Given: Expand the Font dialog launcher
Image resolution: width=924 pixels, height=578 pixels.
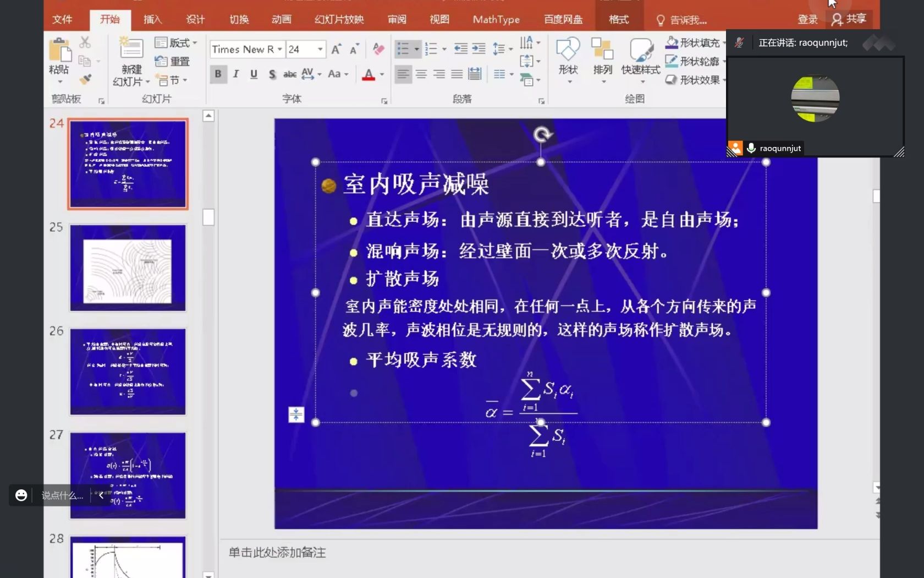Looking at the screenshot, I should click(384, 101).
